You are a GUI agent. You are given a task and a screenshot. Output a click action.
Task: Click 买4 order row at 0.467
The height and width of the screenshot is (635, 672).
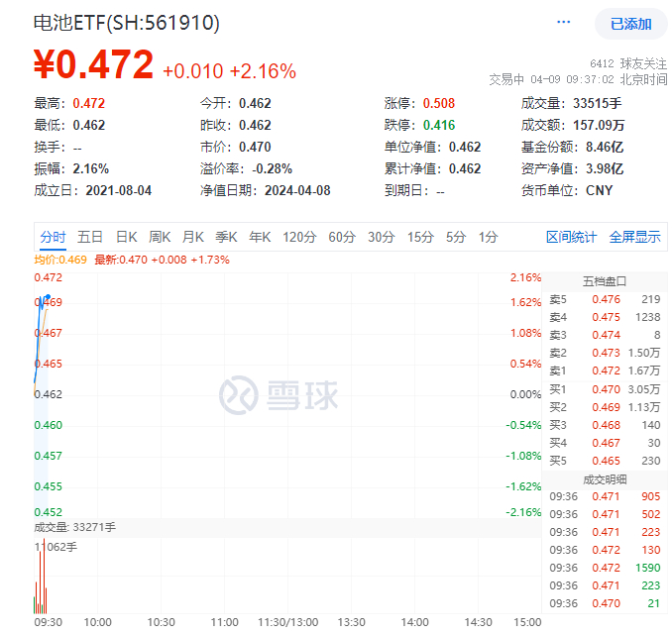(x=605, y=443)
